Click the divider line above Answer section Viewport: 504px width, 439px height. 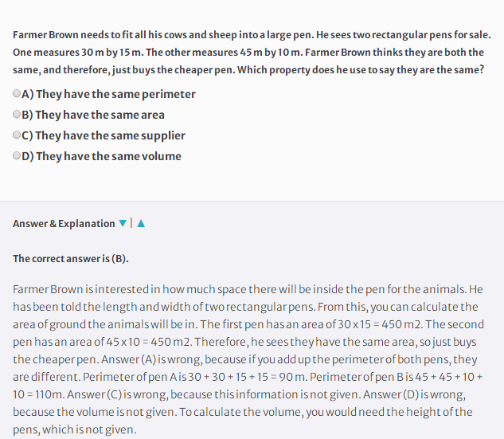(x=252, y=202)
